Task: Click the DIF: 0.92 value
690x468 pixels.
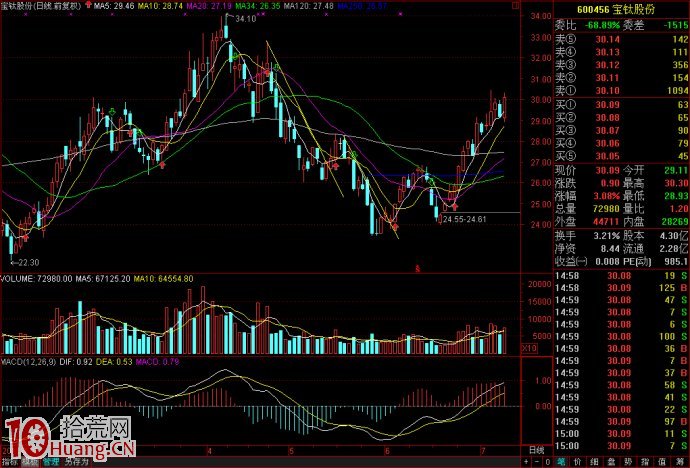Action: [76, 362]
